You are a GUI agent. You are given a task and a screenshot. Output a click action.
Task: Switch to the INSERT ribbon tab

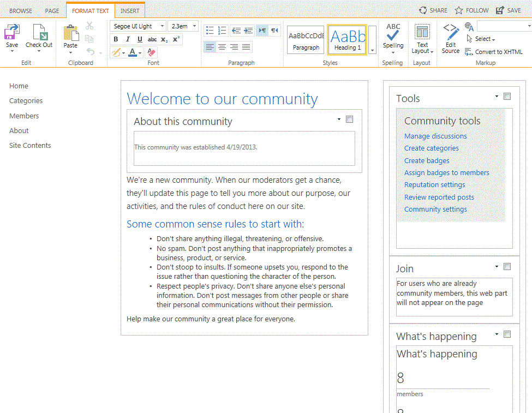130,11
